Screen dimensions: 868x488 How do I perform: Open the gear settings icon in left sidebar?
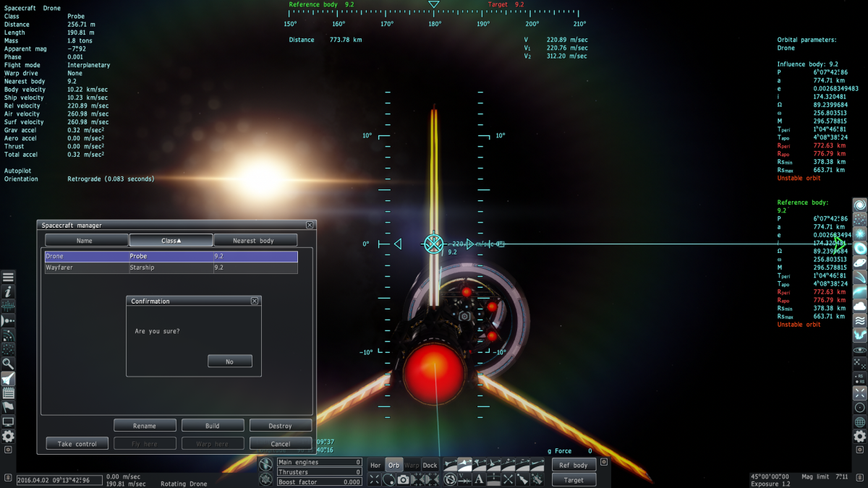8,436
